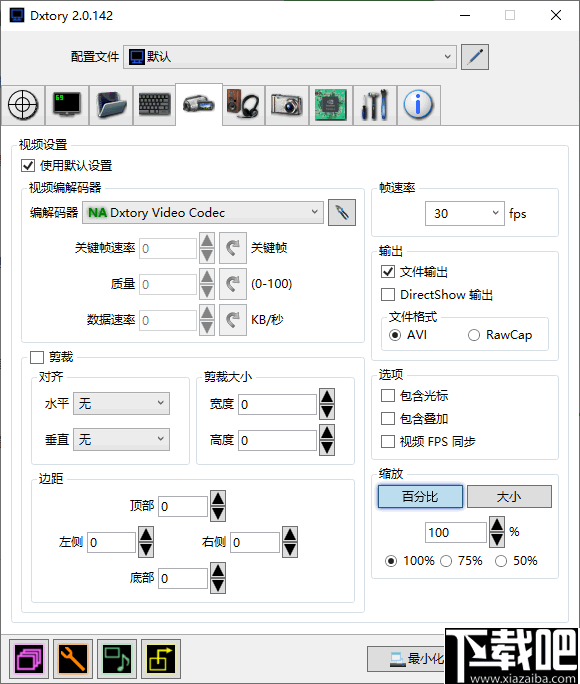Adjust the 质量 spinner arrows
Image resolution: width=580 pixels, height=684 pixels.
pyautogui.click(x=207, y=284)
